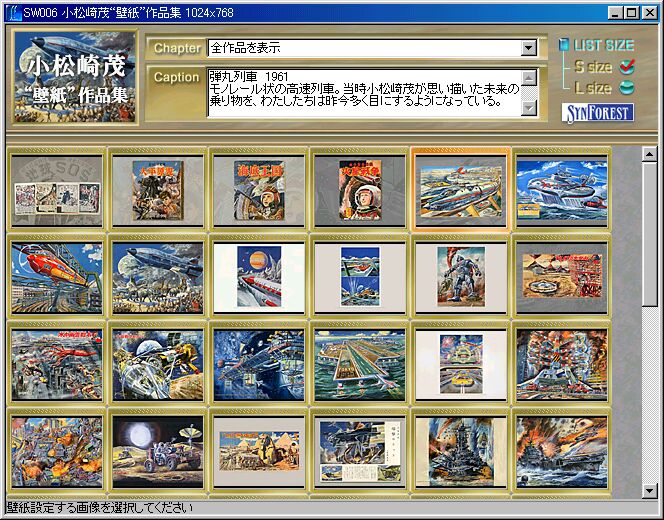Click the Caption label

(176, 77)
